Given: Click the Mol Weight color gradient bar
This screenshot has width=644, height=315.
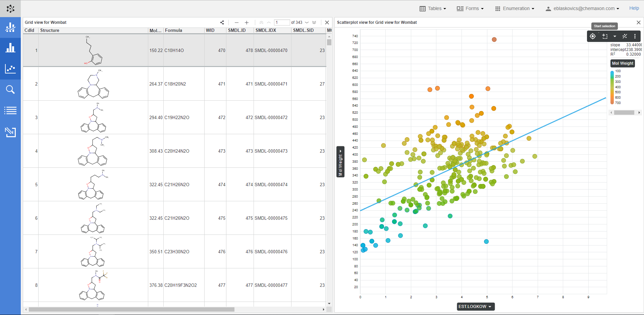Looking at the screenshot, I should pos(612,87).
